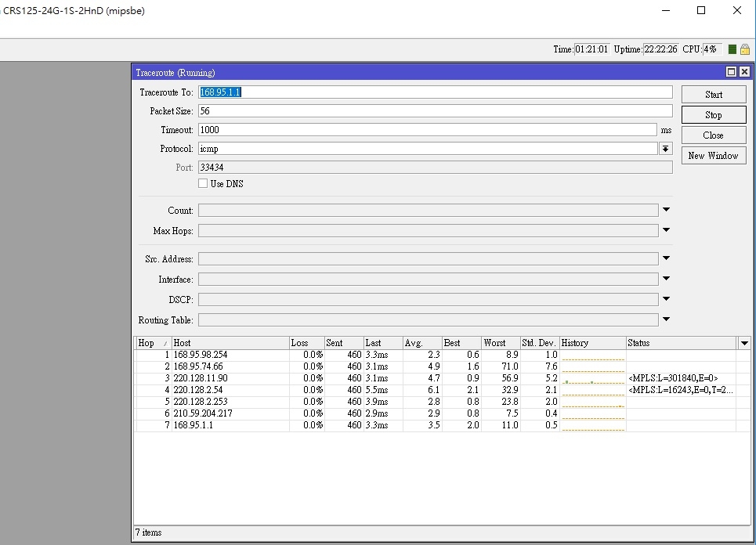Click the Traceroute To address field
756x545 pixels.
[x=435, y=92]
